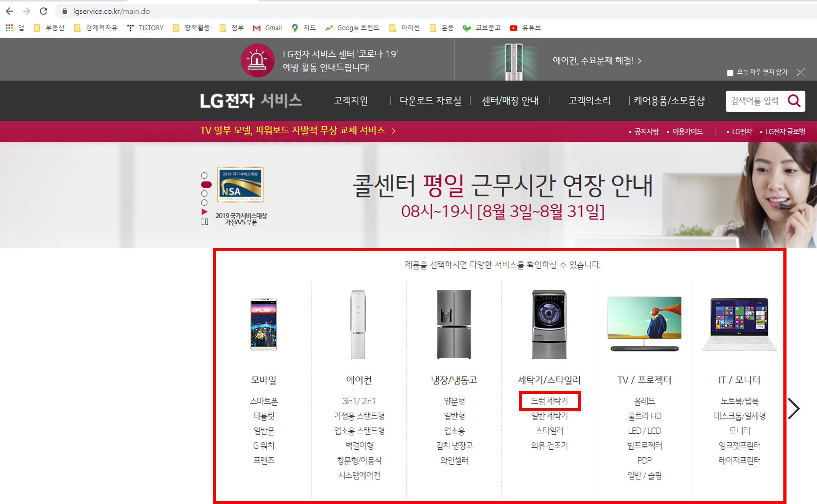The height and width of the screenshot is (504, 817).
Task: Choose 빔프로젝터 category
Action: (x=644, y=446)
